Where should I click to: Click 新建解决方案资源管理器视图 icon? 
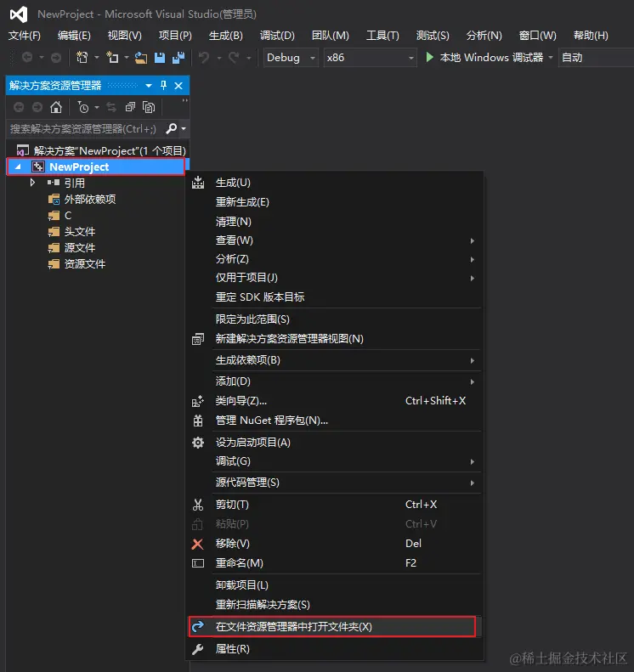(198, 339)
